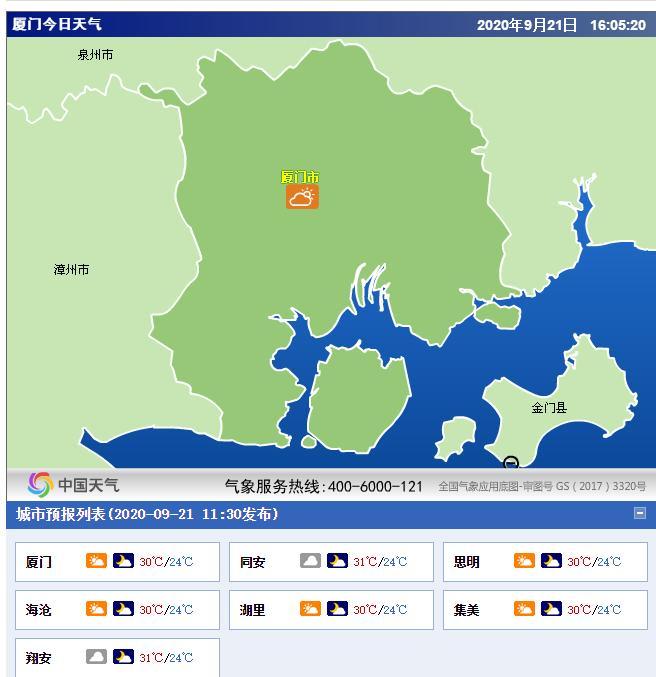This screenshot has width=656, height=677.
Task: Click the 厦门 daytime weather icon
Action: [x=96, y=561]
